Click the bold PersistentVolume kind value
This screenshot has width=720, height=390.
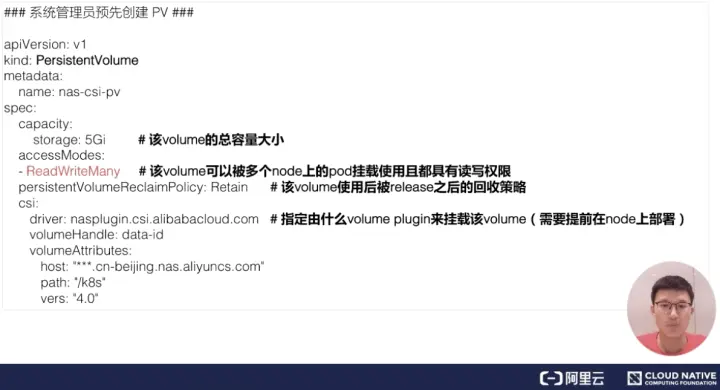pyautogui.click(x=87, y=60)
